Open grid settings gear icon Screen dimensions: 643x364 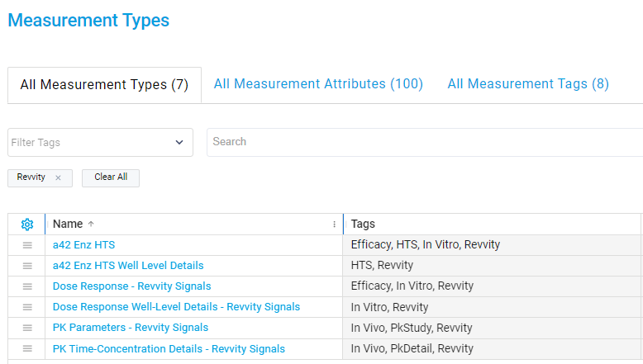point(26,225)
